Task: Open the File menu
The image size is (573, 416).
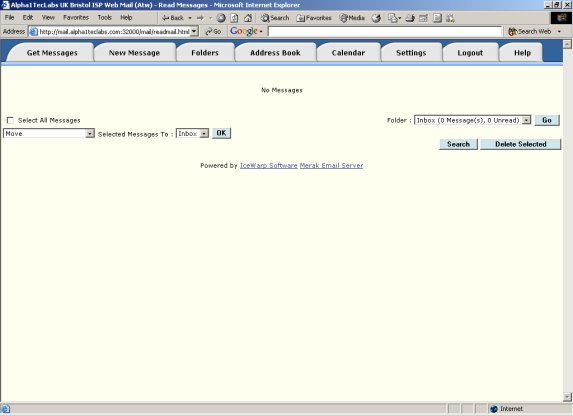Action: pyautogui.click(x=10, y=18)
